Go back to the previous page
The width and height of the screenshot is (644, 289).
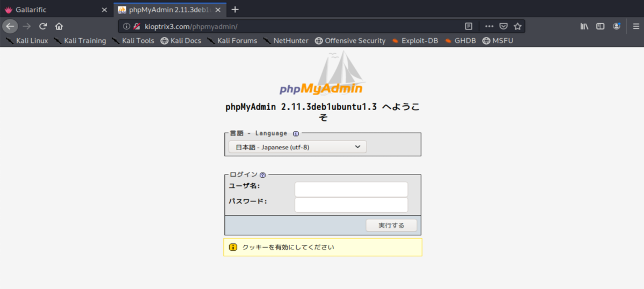(10, 26)
